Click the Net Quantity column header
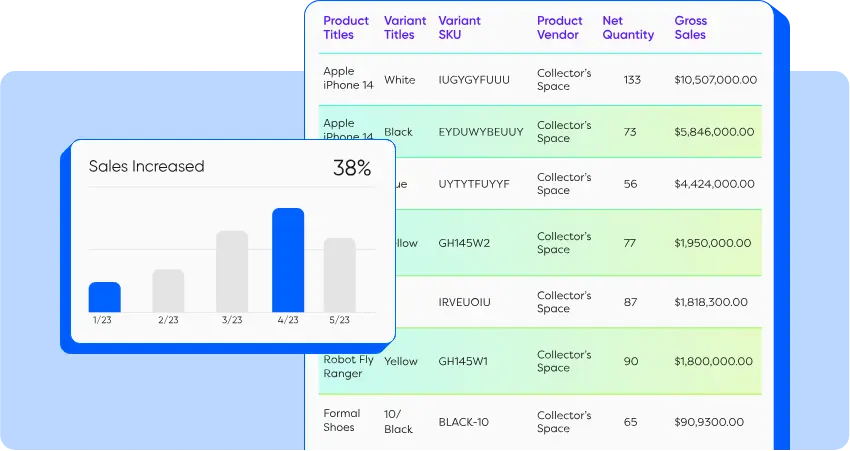Image resolution: width=850 pixels, height=451 pixels. coord(628,28)
